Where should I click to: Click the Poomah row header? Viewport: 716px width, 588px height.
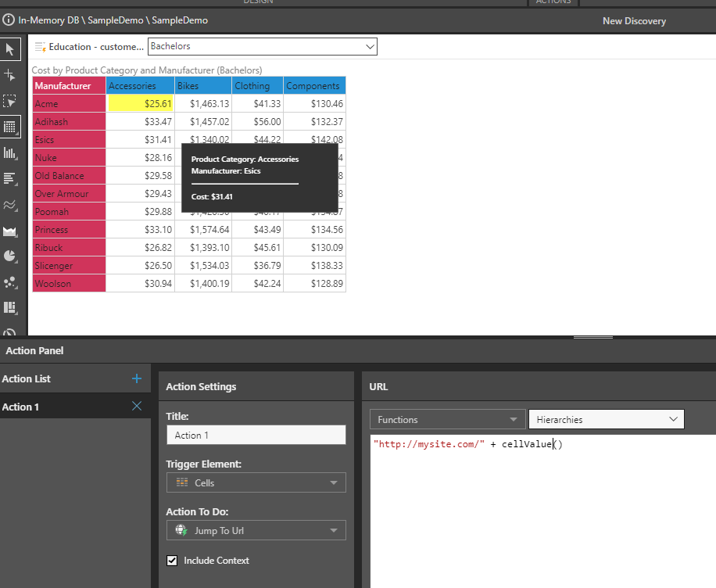pyautogui.click(x=69, y=212)
